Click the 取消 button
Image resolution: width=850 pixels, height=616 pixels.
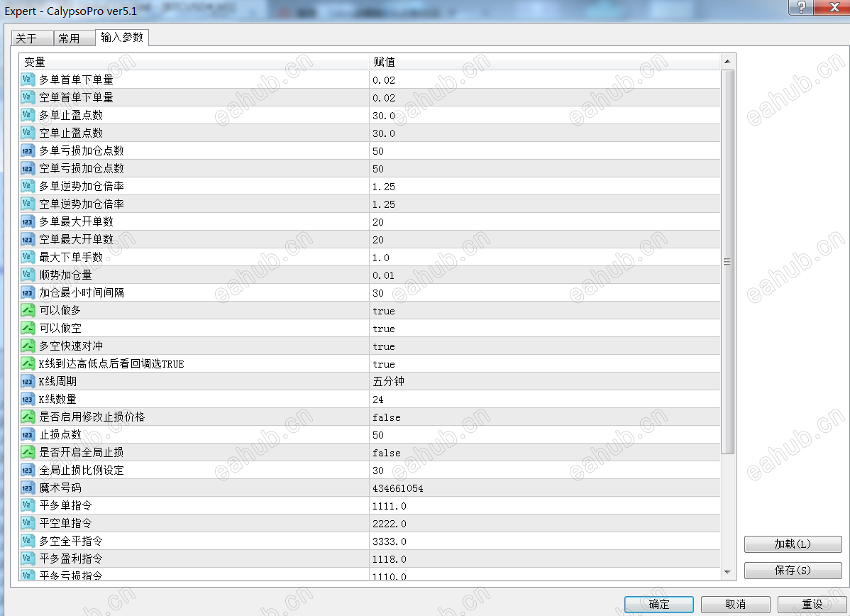pyautogui.click(x=736, y=604)
